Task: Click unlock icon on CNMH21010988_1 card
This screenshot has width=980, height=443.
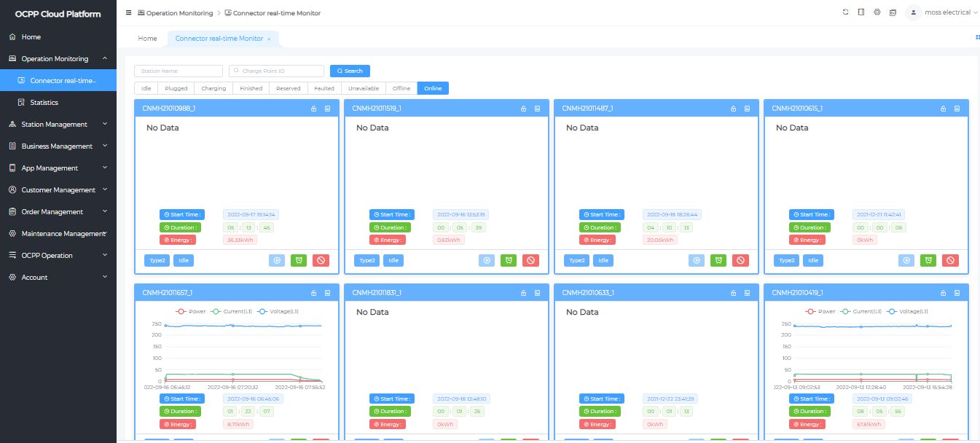Action: point(314,109)
